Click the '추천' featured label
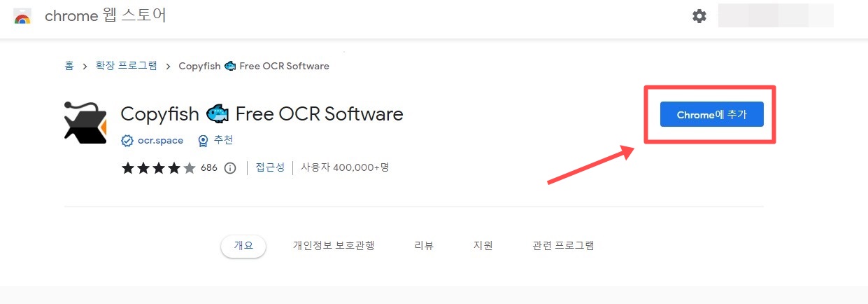This screenshot has height=304, width=868. (x=223, y=141)
